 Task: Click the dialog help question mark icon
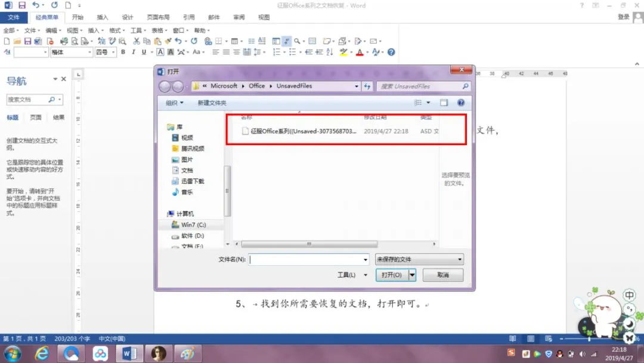[461, 103]
